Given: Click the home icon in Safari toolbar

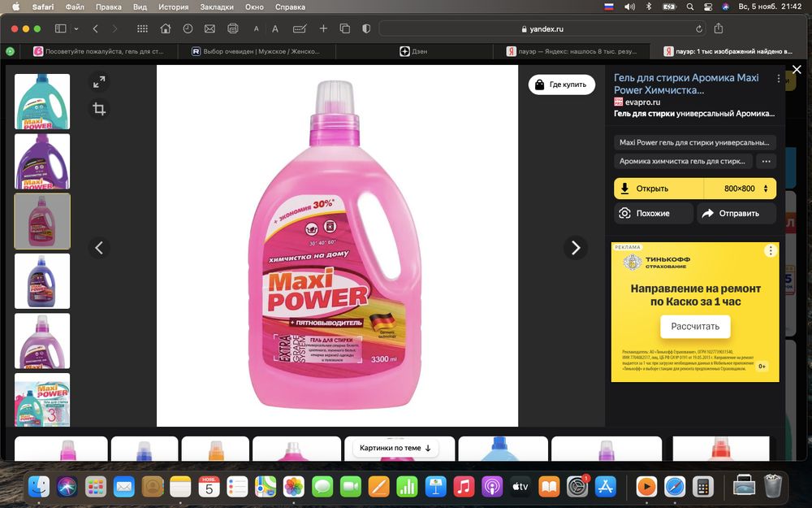Looking at the screenshot, I should [x=166, y=28].
